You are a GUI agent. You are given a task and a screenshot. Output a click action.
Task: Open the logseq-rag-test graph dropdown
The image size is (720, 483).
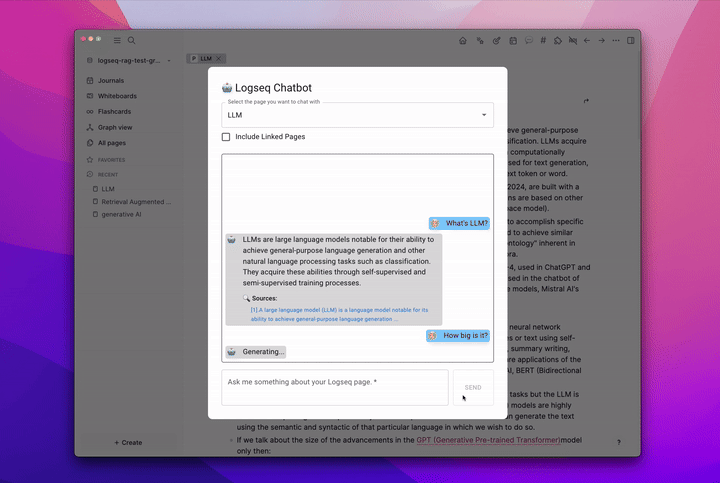pyautogui.click(x=129, y=61)
